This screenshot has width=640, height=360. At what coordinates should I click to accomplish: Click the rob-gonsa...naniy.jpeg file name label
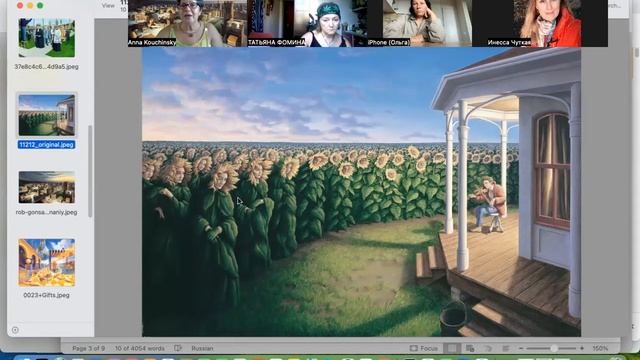tap(46, 212)
